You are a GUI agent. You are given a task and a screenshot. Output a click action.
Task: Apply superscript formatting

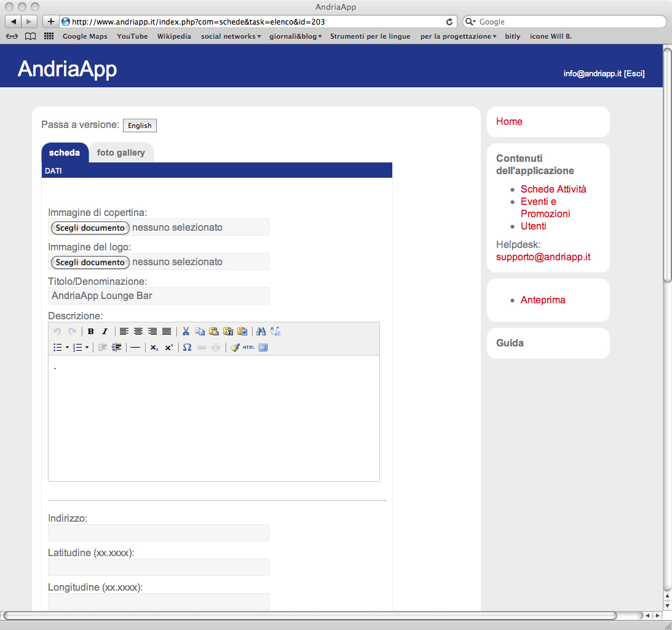click(x=168, y=348)
